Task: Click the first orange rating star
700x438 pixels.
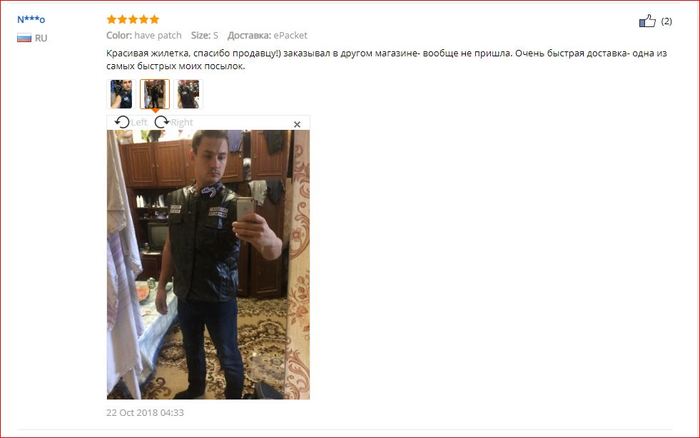Action: 112,19
